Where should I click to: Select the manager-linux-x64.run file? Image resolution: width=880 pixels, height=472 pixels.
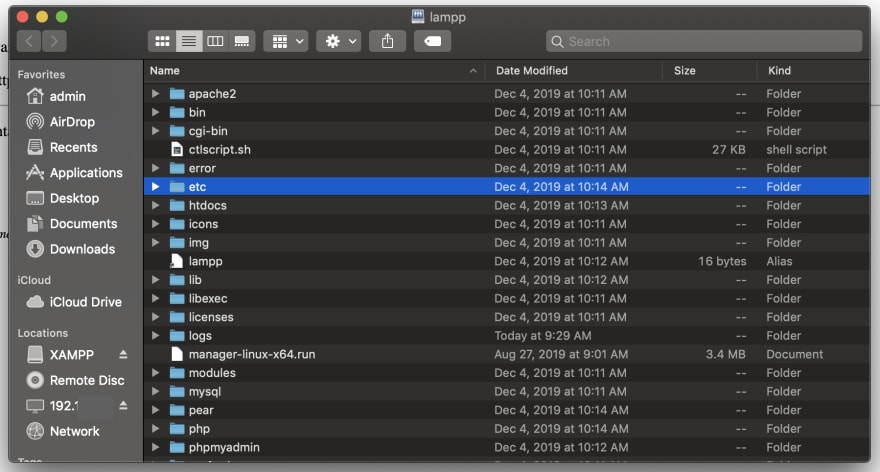tap(507, 354)
